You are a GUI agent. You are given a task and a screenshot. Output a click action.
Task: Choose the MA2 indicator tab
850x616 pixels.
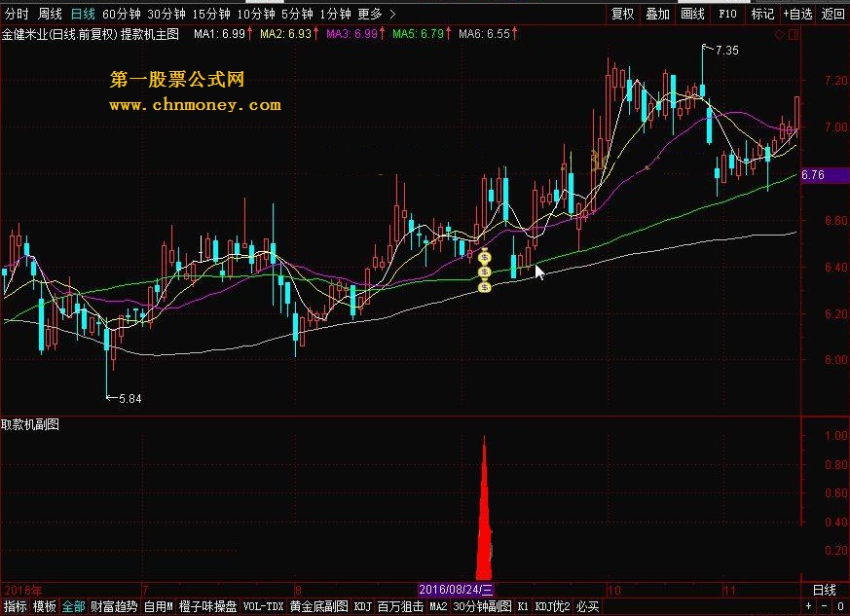(438, 607)
